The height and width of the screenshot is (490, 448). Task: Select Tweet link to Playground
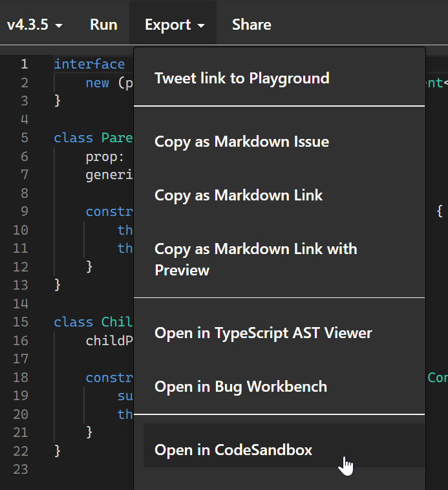point(242,79)
